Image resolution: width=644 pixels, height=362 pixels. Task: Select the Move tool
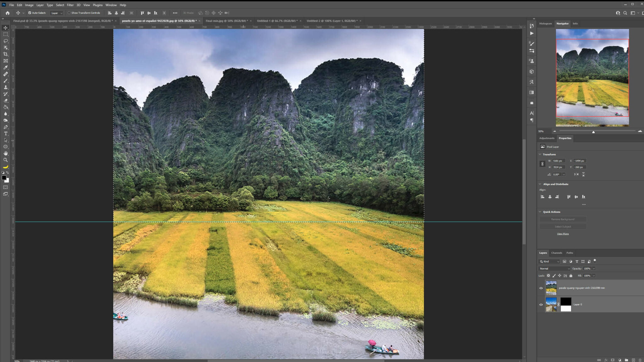click(5, 27)
